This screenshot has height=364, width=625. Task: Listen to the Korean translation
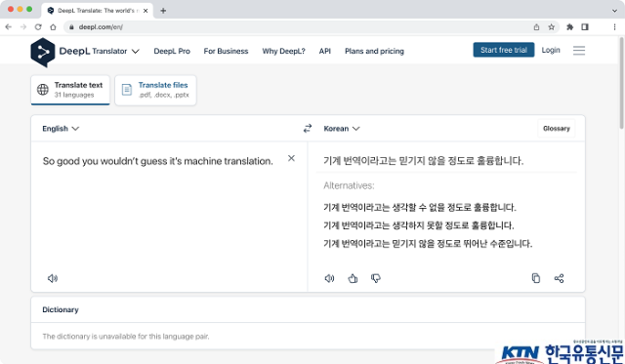click(x=330, y=278)
